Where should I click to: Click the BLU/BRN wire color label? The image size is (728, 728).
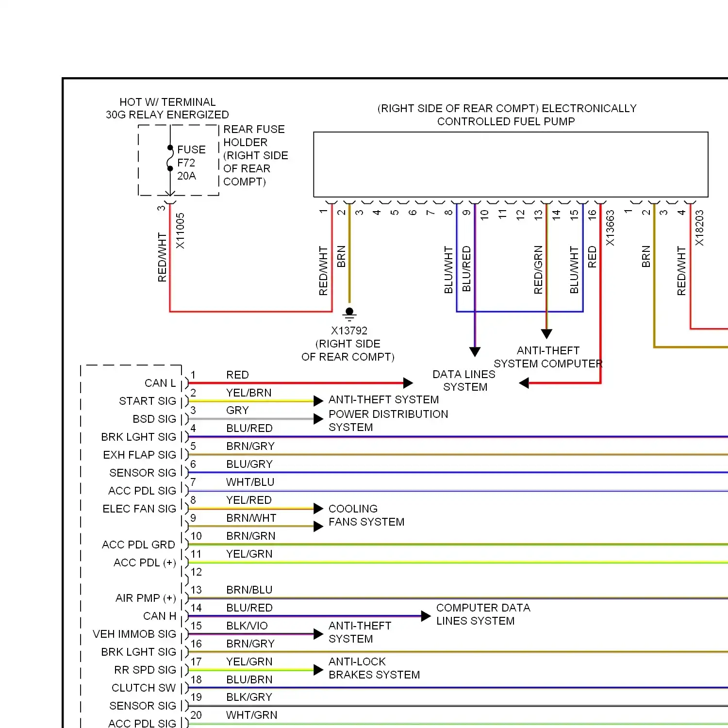coord(249,679)
